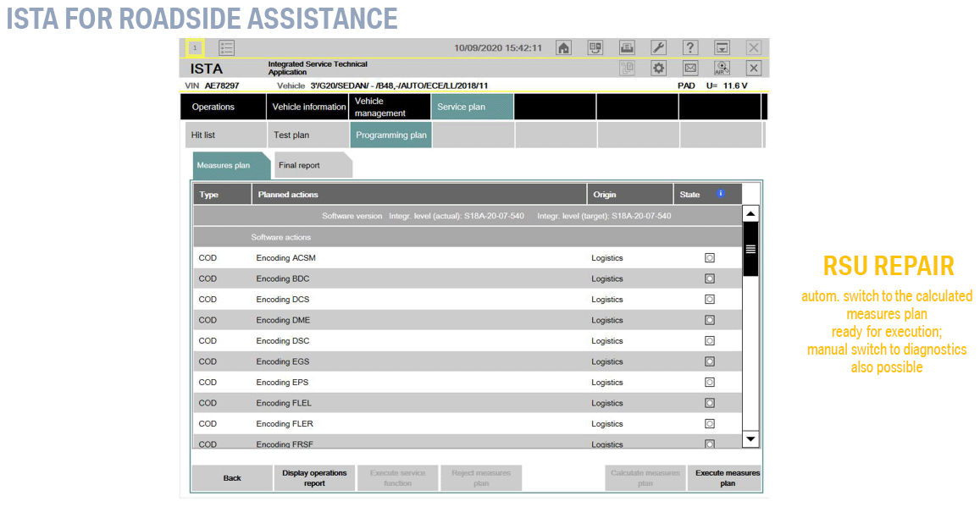Select the Encoding ACSM row text
The image size is (980, 507).
[x=285, y=258]
